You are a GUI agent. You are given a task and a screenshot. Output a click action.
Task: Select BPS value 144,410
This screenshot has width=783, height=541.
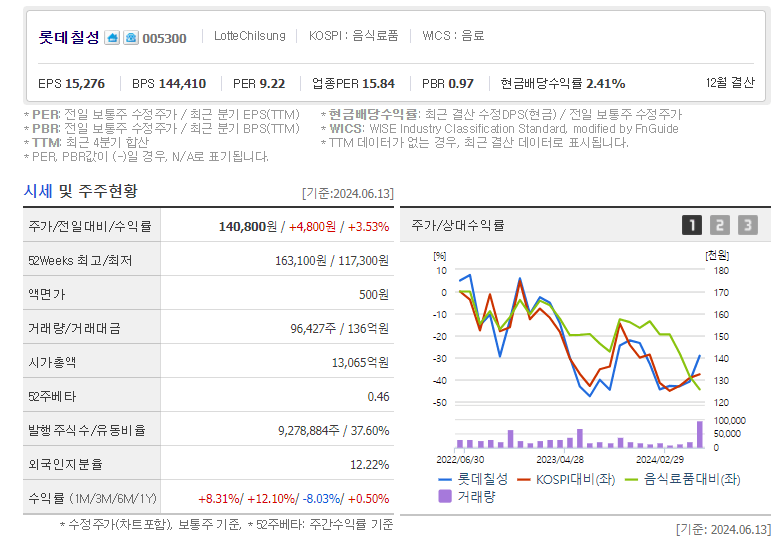pos(182,83)
